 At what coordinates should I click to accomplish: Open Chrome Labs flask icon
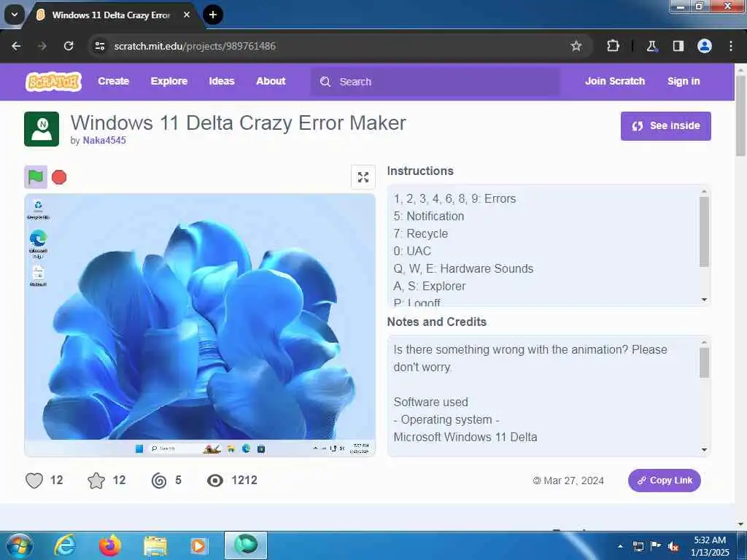pos(651,46)
